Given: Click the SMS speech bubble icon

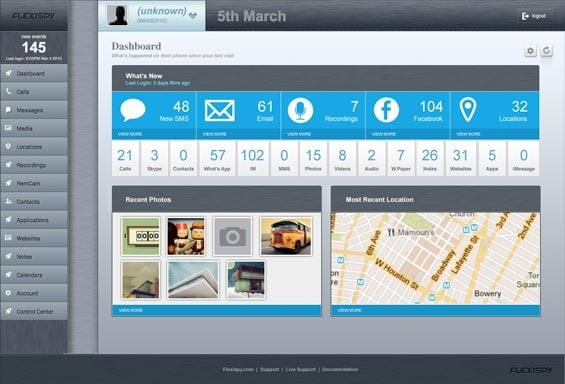Looking at the screenshot, I should pyautogui.click(x=133, y=110).
